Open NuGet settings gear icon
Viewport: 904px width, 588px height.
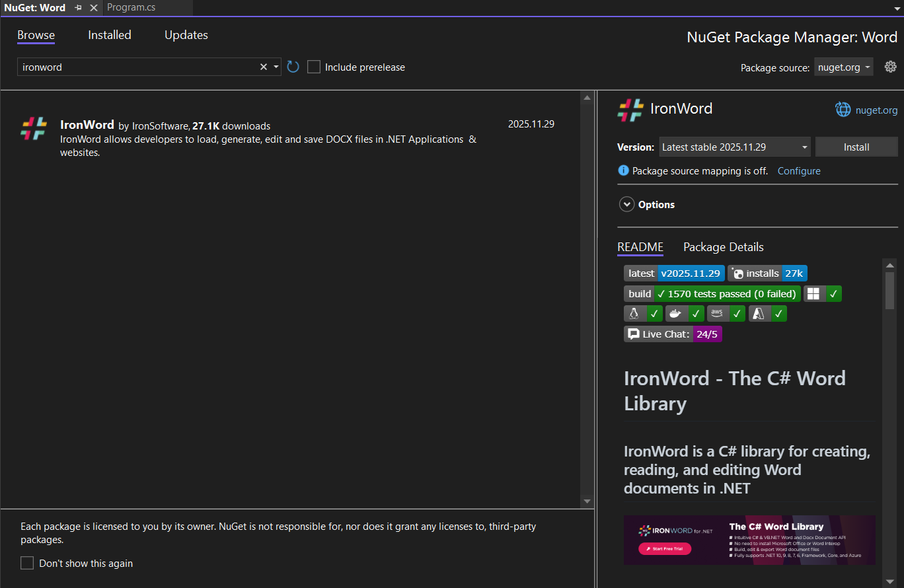890,67
